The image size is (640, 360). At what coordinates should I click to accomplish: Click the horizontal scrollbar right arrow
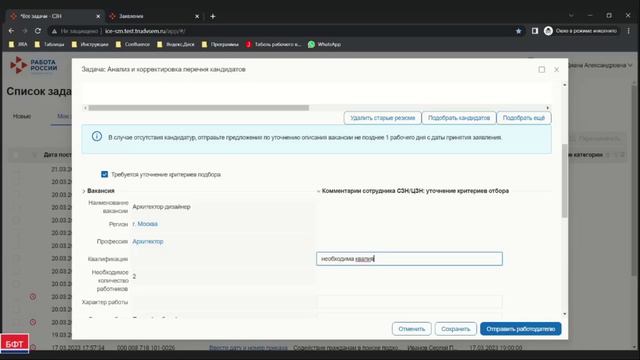(548, 108)
